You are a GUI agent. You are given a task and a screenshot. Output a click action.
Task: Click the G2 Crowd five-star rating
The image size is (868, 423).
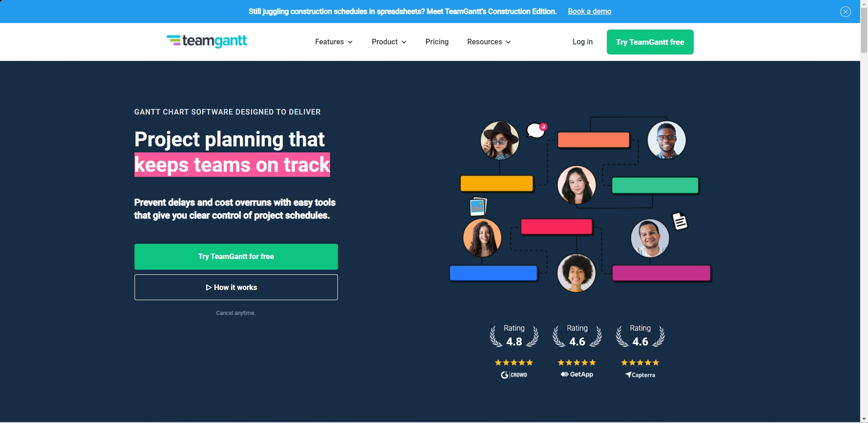click(x=514, y=363)
